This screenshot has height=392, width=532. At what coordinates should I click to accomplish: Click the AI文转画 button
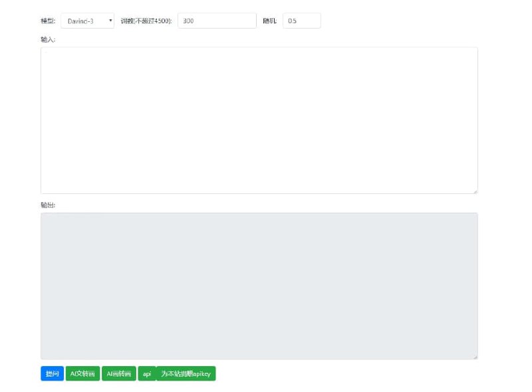tap(82, 373)
